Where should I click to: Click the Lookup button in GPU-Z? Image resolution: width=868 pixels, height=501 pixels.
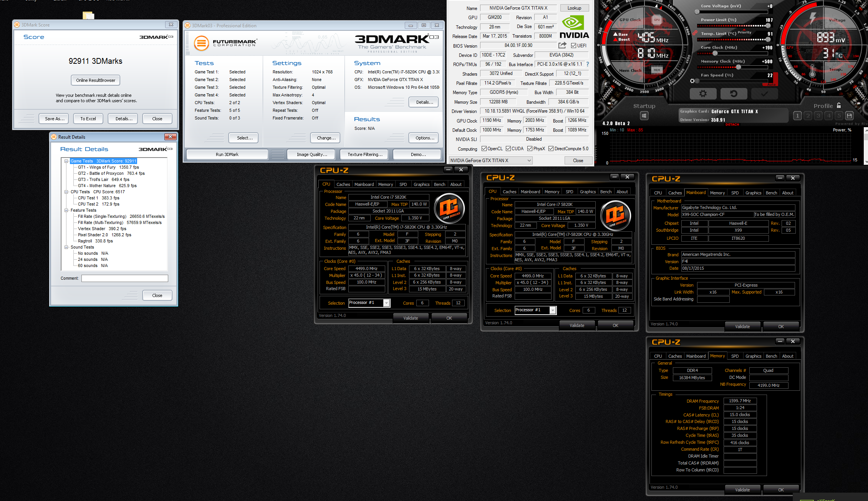tap(574, 8)
